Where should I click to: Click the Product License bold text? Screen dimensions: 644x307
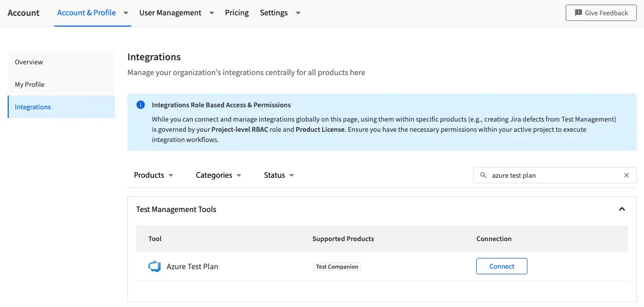(x=320, y=129)
